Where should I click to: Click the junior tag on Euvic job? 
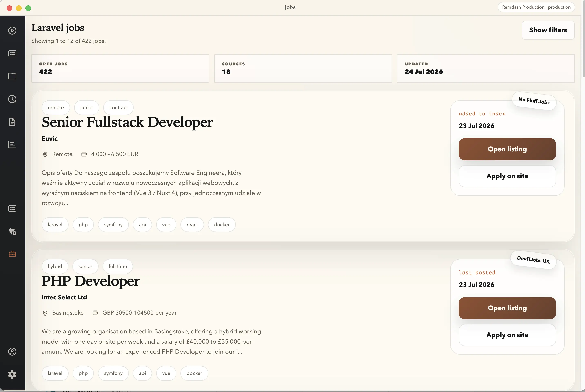[87, 107]
